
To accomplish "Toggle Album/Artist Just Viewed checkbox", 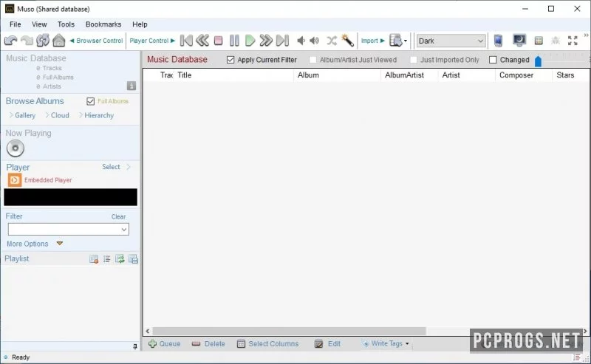I will pyautogui.click(x=312, y=60).
